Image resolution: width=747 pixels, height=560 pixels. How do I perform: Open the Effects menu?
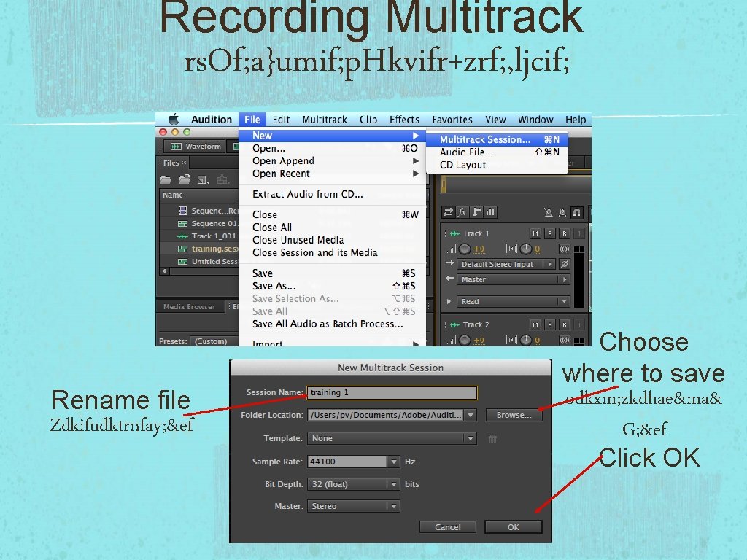click(x=404, y=120)
